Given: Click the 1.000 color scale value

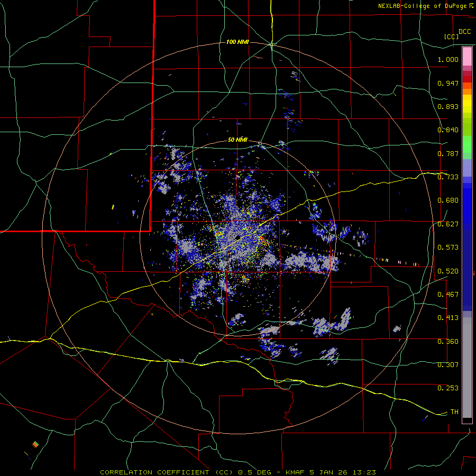Looking at the screenshot, I should [x=448, y=59].
